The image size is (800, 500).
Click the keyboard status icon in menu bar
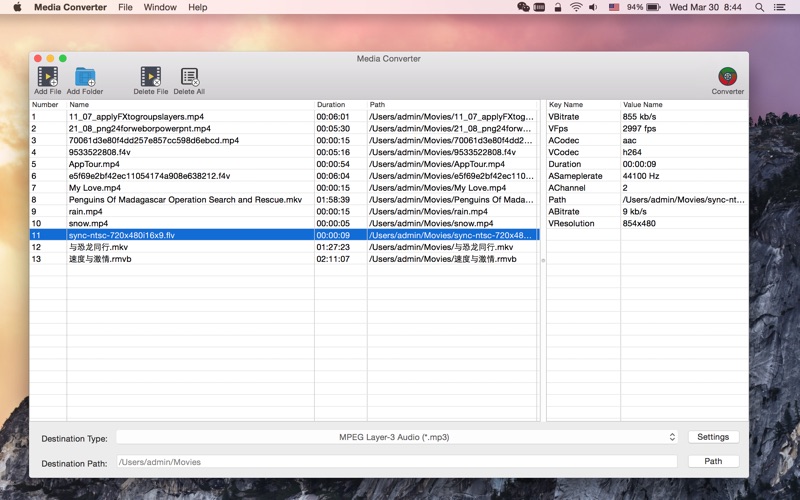coord(539,7)
